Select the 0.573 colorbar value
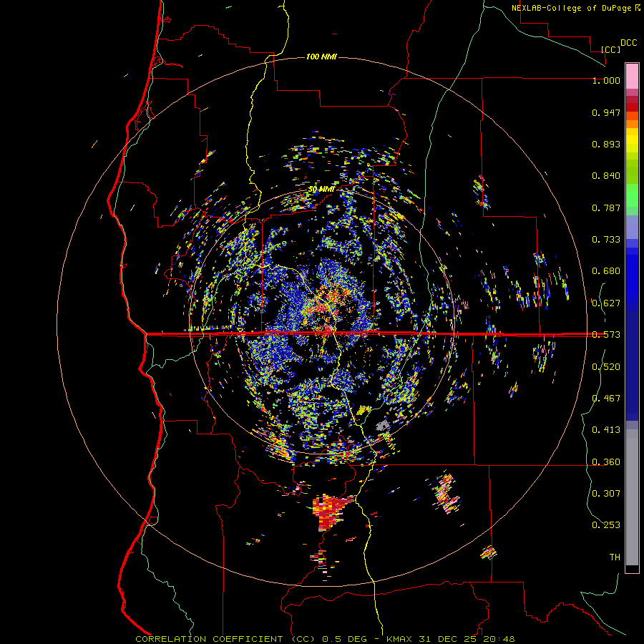The image size is (644, 644). click(606, 335)
